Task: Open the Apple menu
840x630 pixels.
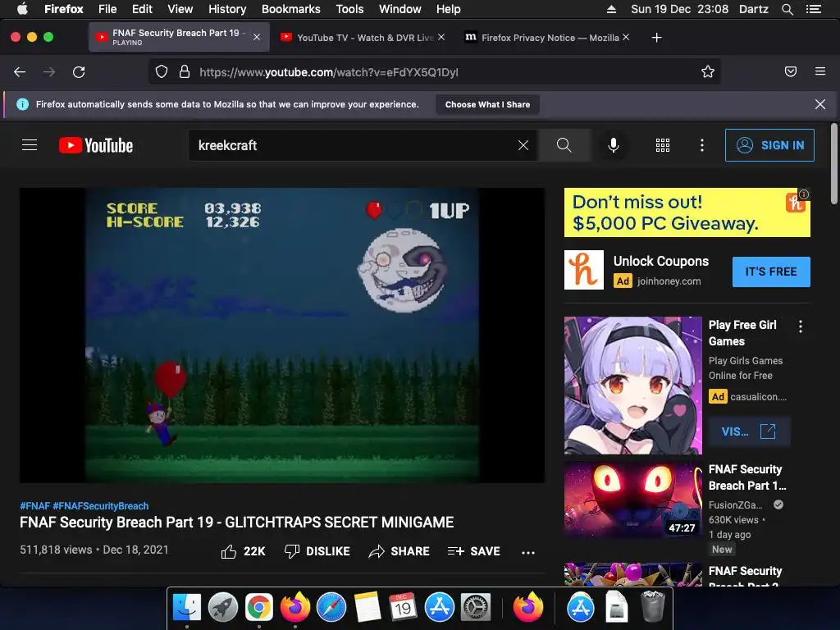Action: pyautogui.click(x=22, y=8)
